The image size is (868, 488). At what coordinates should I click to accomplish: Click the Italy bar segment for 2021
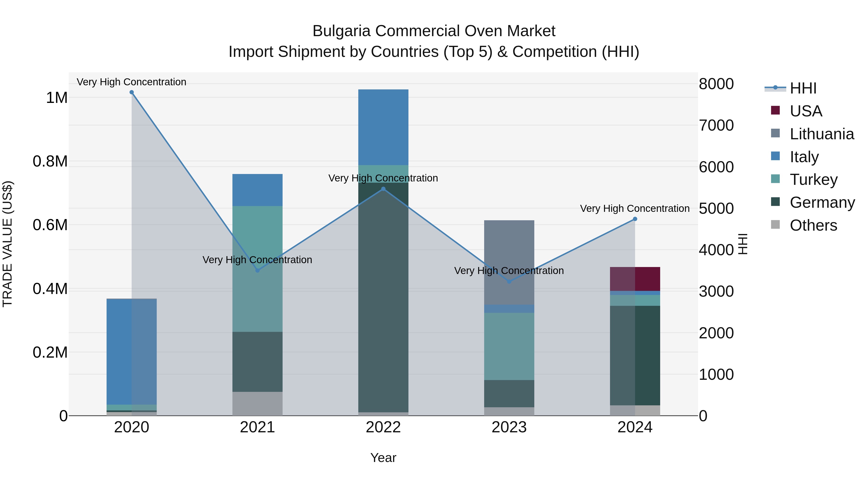258,190
